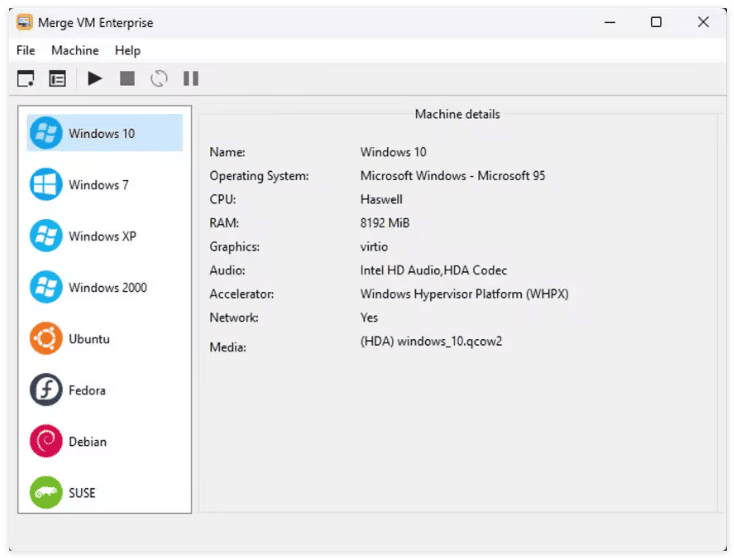Click 'Windows Hypervisor Platform (WHPX)' value
This screenshot has height=558, width=734.
click(464, 294)
